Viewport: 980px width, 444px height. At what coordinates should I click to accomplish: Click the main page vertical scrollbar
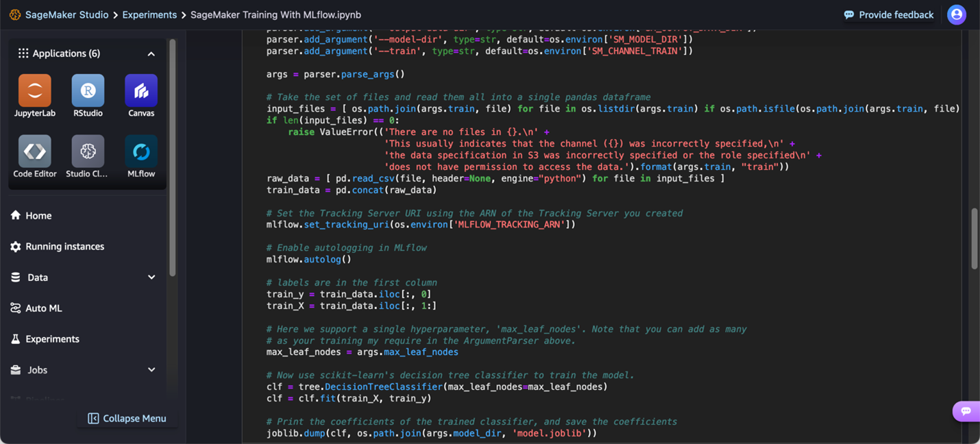point(974,238)
